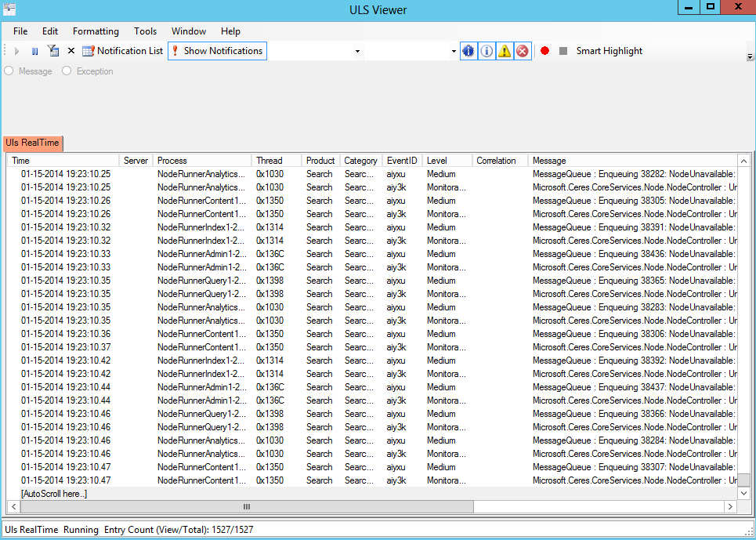Select row with message Enqueuing 38283
Viewport: 756px width, 540px height.
click(372, 307)
